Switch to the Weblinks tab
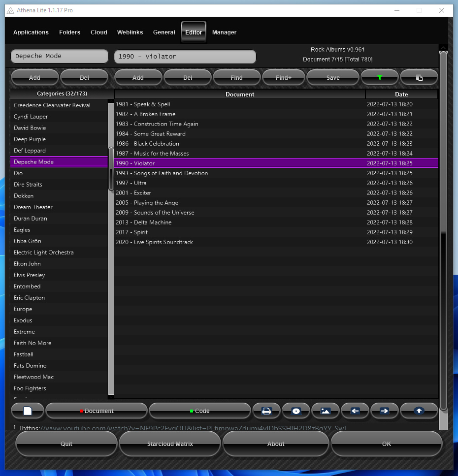Image resolution: width=458 pixels, height=476 pixels. click(x=130, y=32)
